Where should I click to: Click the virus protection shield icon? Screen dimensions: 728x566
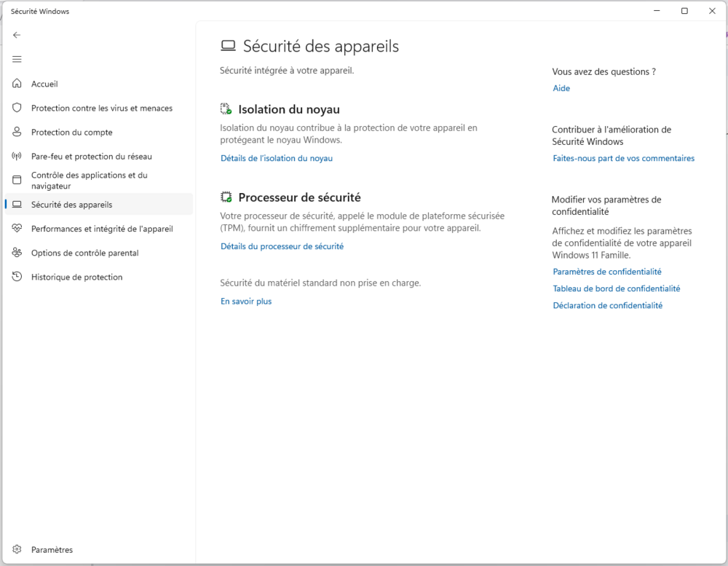tap(17, 108)
